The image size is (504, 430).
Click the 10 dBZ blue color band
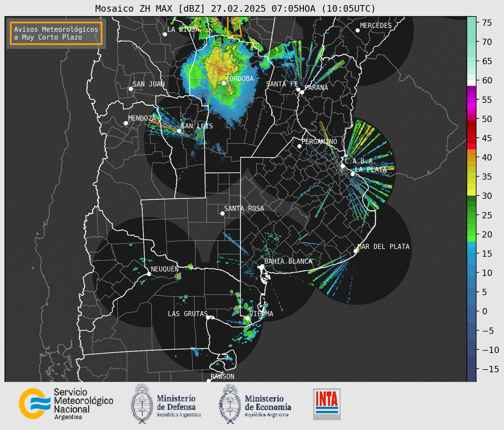[471, 273]
